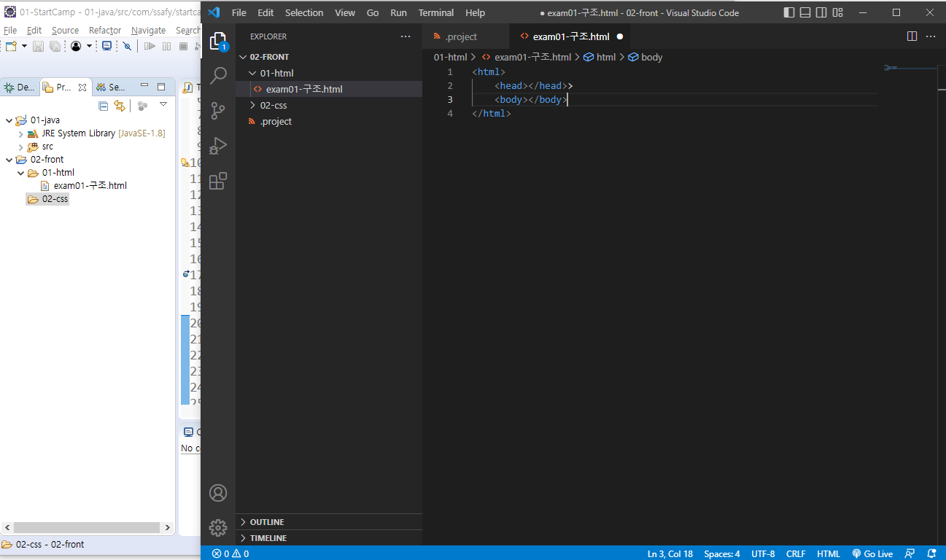Click the Eclipse blue monitor toolbar icon
Image resolution: width=946 pixels, height=560 pixels.
point(106,46)
